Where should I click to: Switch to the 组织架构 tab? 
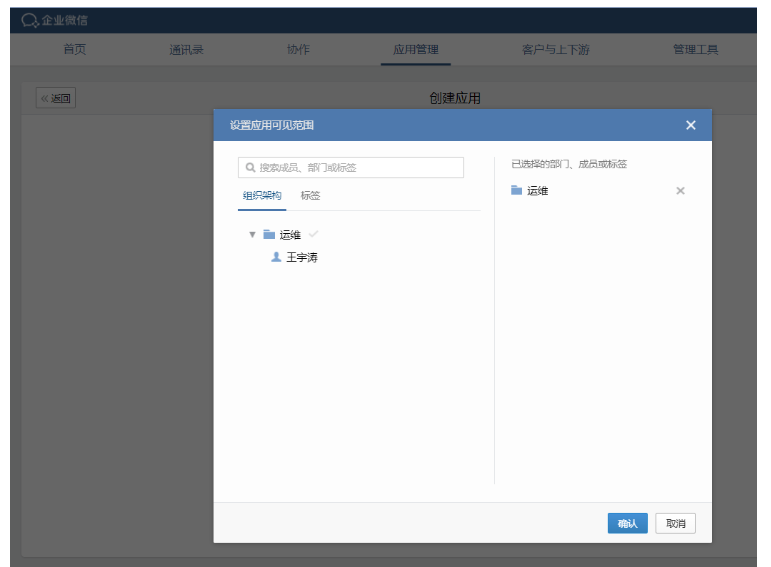coord(262,195)
